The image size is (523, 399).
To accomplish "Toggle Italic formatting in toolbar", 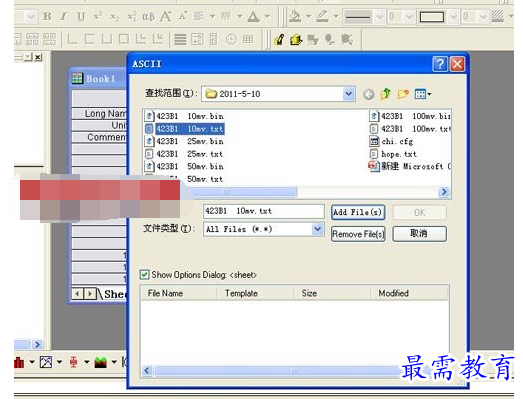I will [x=64, y=16].
